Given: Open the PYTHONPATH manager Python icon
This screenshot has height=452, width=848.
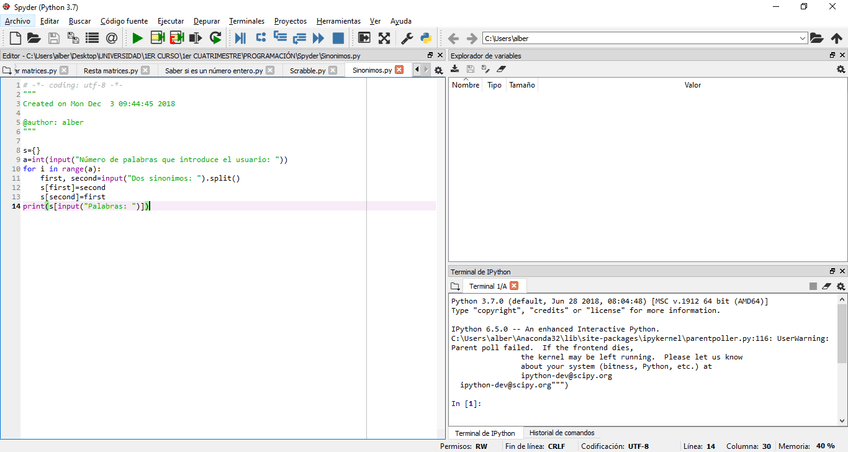Looking at the screenshot, I should point(425,38).
